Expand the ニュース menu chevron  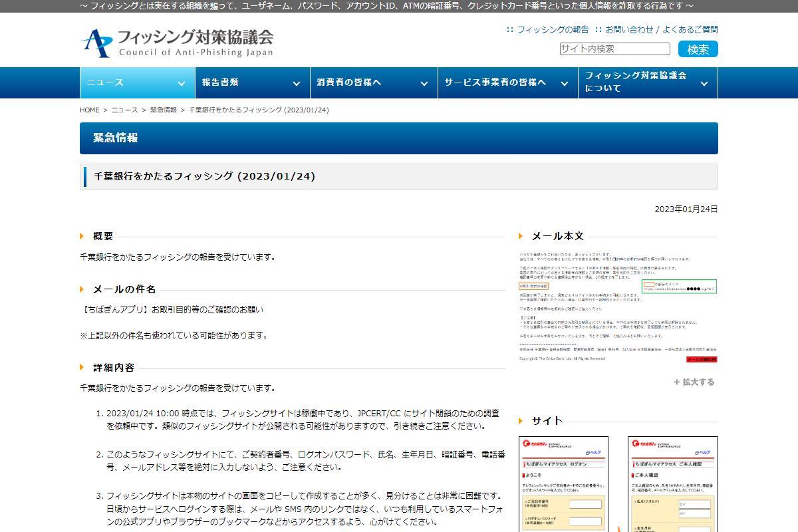tap(181, 83)
